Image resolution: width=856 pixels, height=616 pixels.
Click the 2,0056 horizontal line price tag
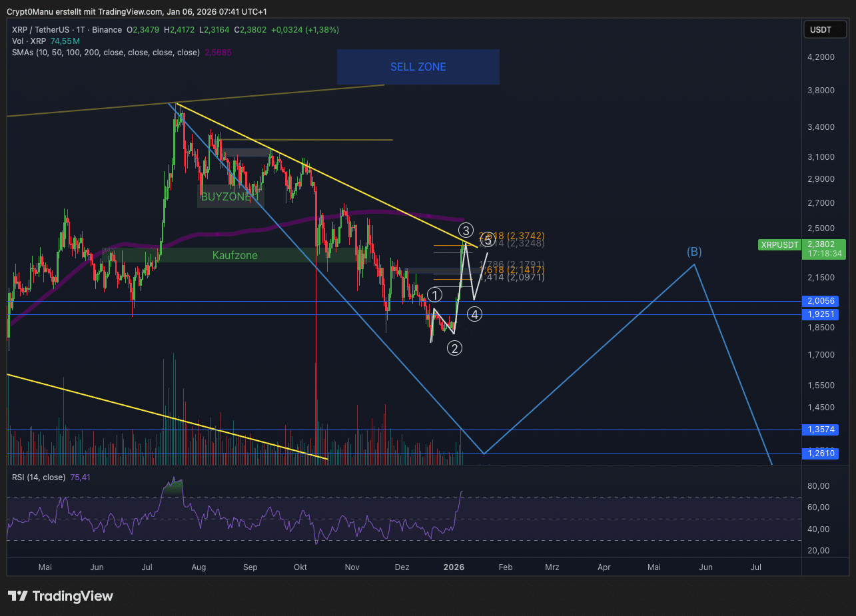(x=821, y=301)
